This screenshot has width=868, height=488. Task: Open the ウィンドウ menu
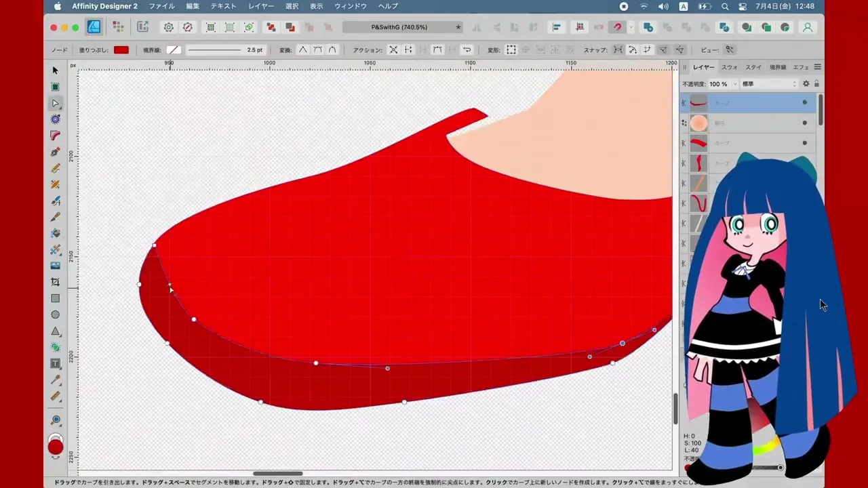coord(351,6)
